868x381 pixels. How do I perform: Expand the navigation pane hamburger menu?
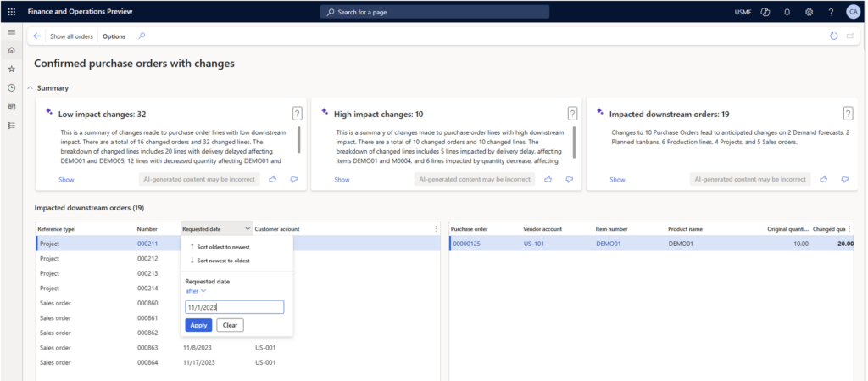pos(12,32)
